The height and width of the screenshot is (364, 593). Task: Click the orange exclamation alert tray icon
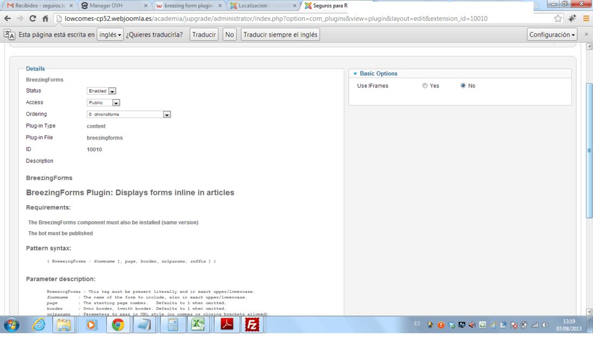[x=440, y=325]
